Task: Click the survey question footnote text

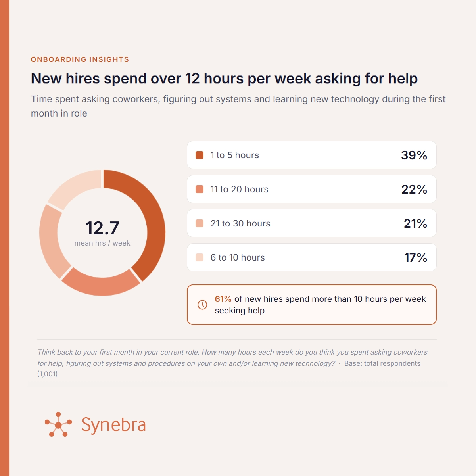Action: [x=232, y=363]
